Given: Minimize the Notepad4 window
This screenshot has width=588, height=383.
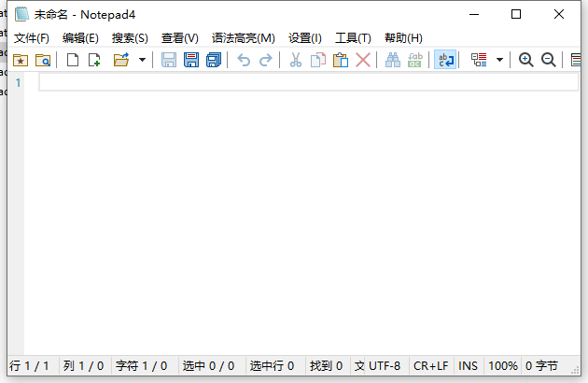Looking at the screenshot, I should coord(474,15).
